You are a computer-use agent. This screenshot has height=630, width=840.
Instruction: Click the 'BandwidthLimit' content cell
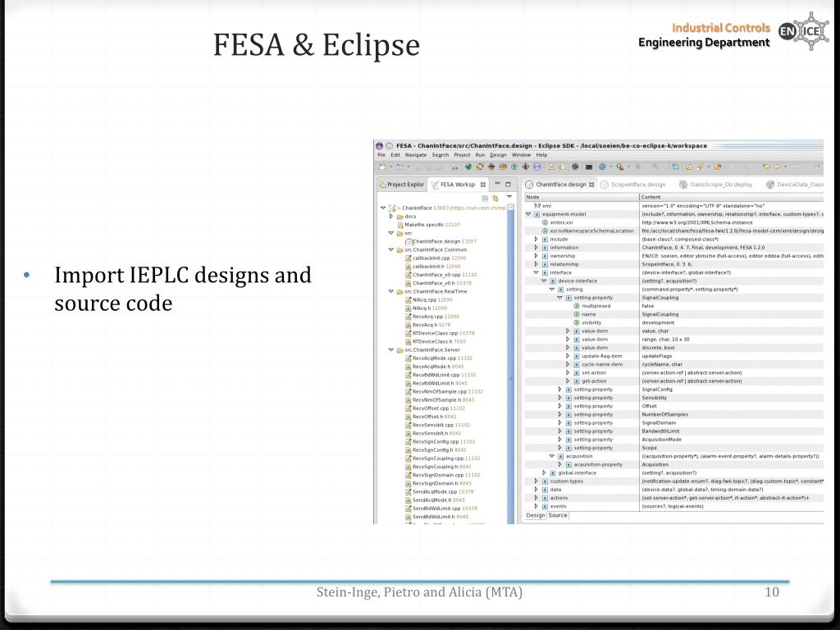click(x=660, y=431)
